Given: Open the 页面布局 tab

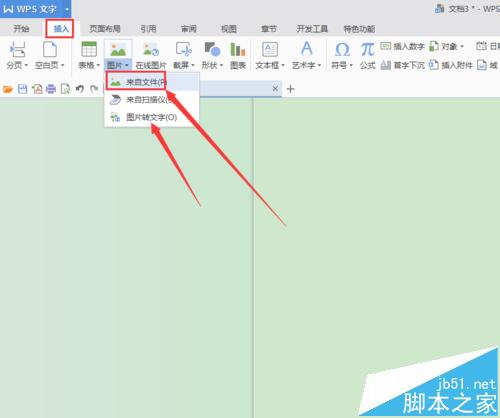Looking at the screenshot, I should click(105, 29).
